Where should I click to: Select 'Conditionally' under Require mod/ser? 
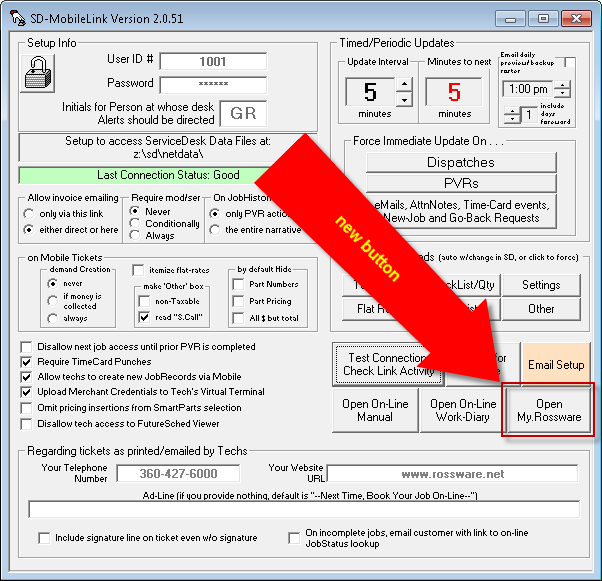click(139, 224)
